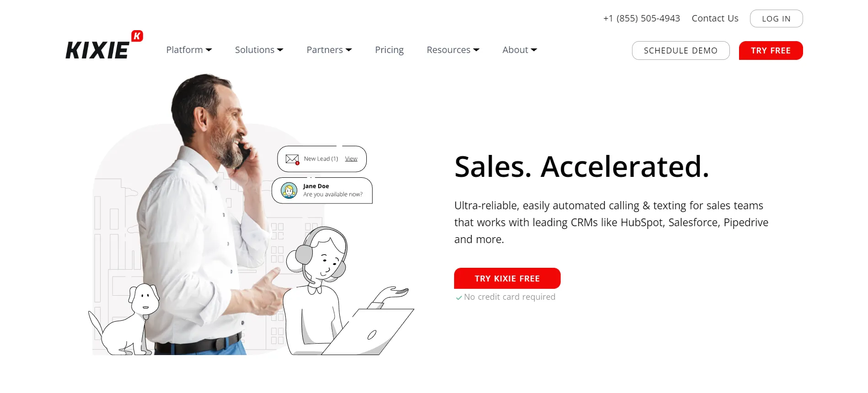Click the Try Free button in header
The height and width of the screenshot is (393, 868).
(x=771, y=50)
